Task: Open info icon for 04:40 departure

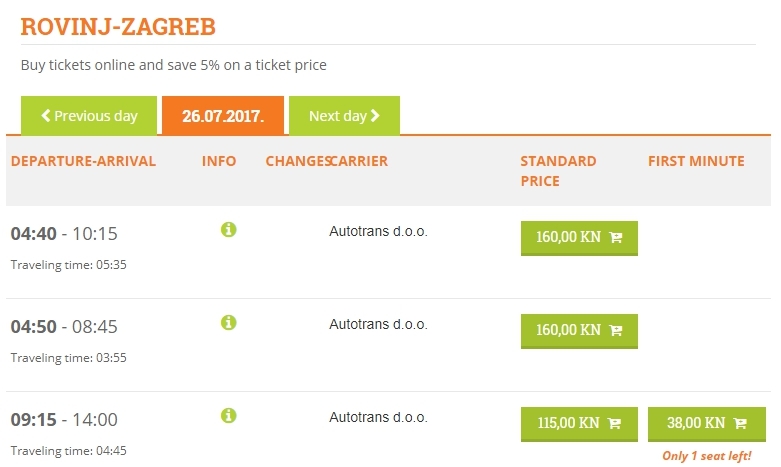Action: point(229,230)
